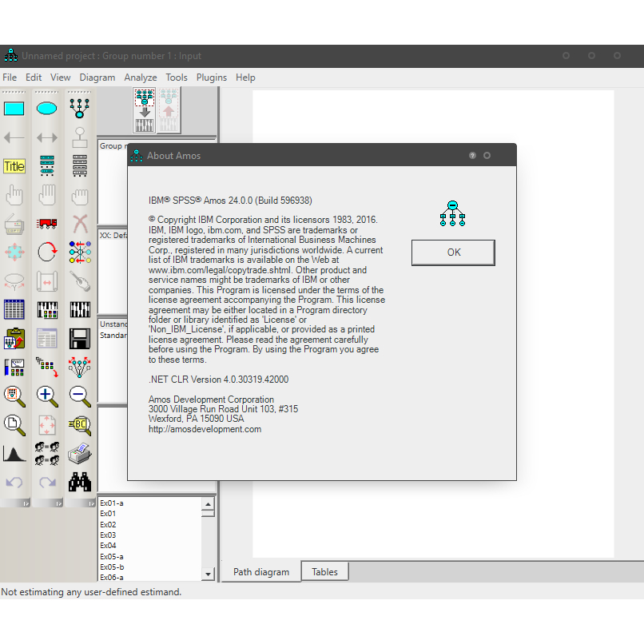Click the file list scroll down arrow
Screen dimensions: 644x644
209,574
